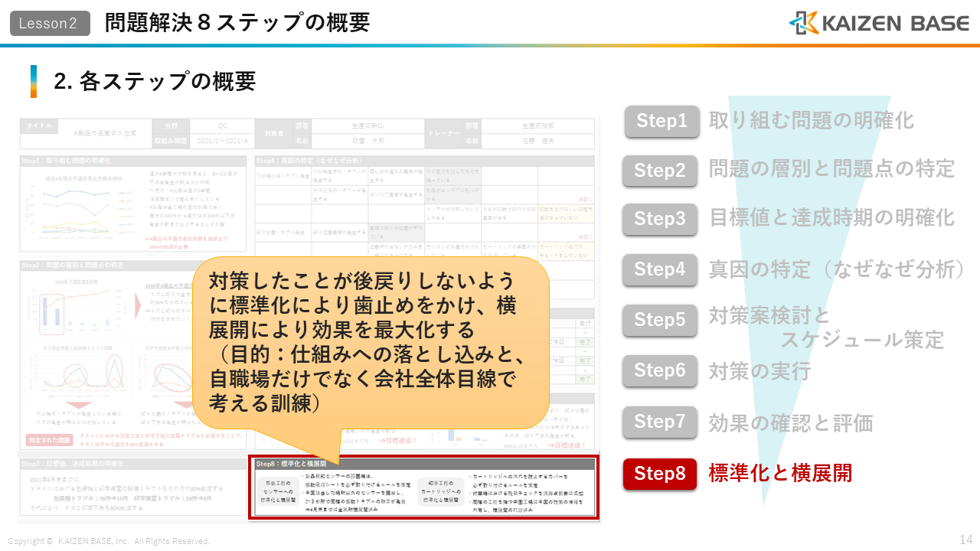Click the line chart thumbnail under Step1

coord(82,209)
